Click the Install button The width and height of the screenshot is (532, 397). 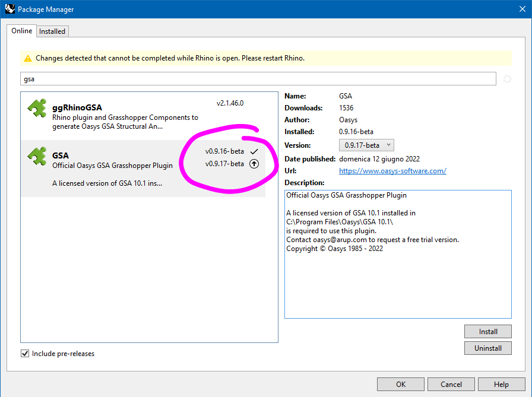(x=488, y=332)
